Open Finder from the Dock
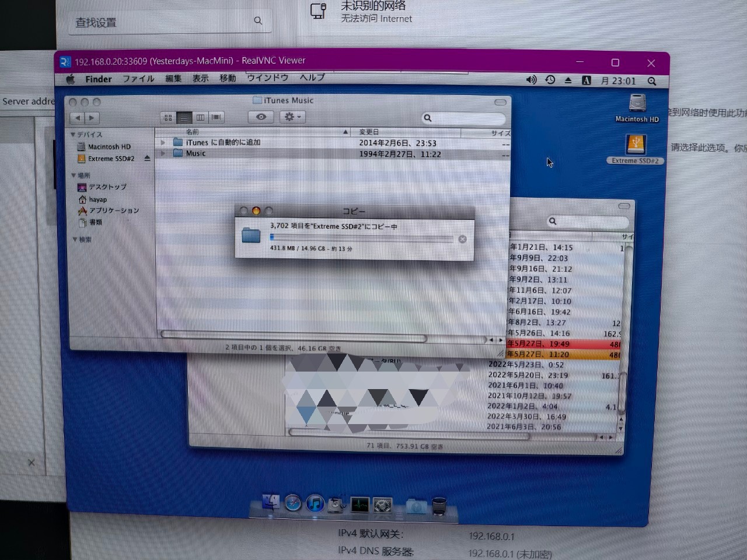 coord(270,502)
